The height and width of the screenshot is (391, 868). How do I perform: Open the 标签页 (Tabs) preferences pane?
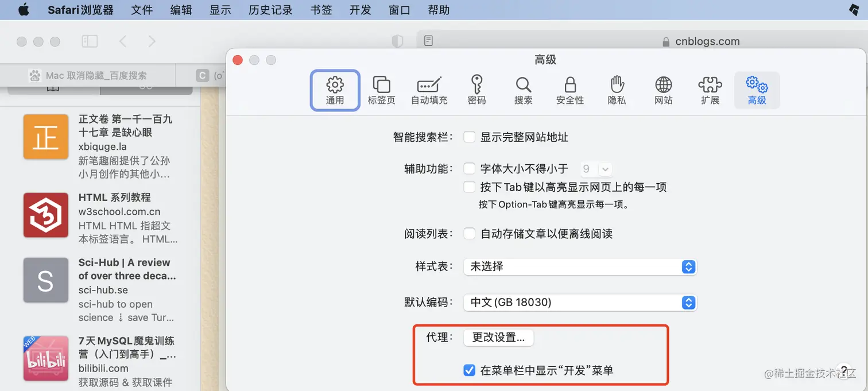382,90
